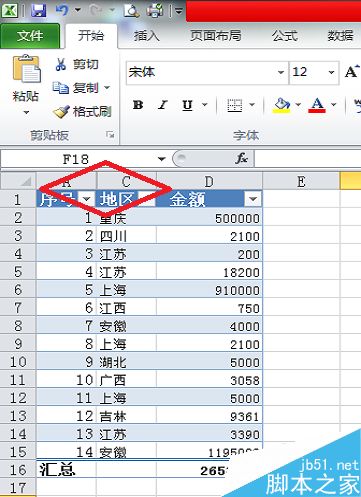The width and height of the screenshot is (361, 497).
Task: Select row 3 header
Action: coord(18,236)
